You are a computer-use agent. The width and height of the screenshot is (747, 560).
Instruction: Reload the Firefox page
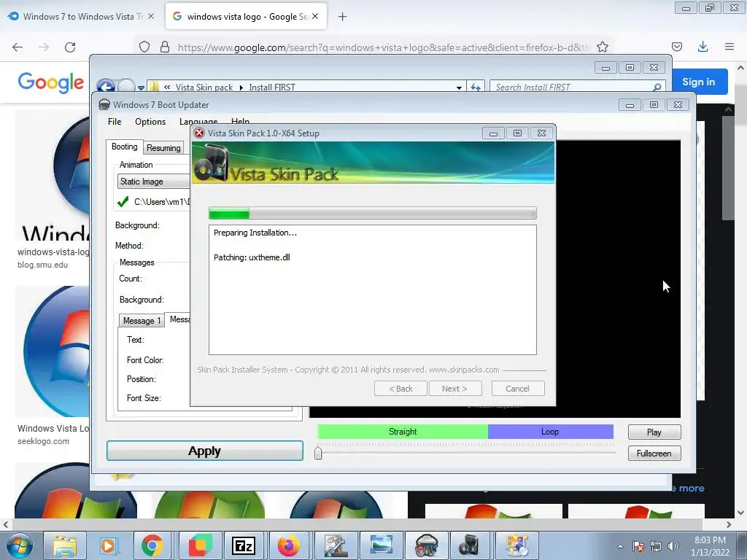[x=70, y=47]
